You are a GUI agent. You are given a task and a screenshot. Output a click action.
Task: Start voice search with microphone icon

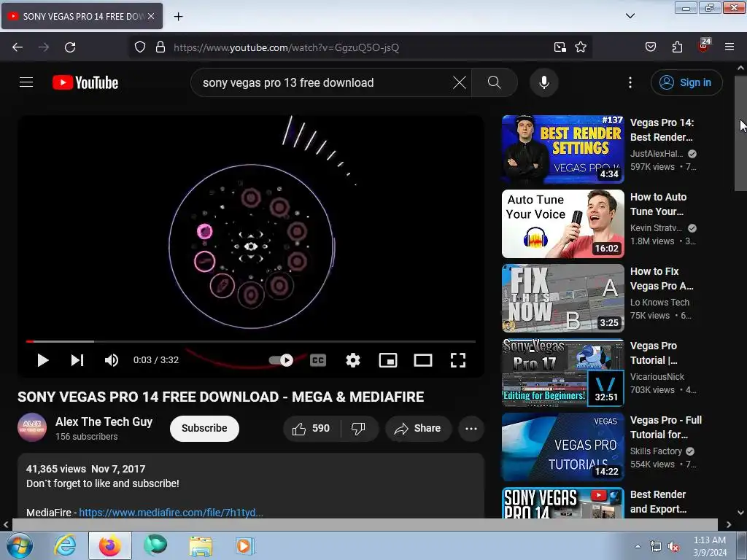click(x=543, y=82)
